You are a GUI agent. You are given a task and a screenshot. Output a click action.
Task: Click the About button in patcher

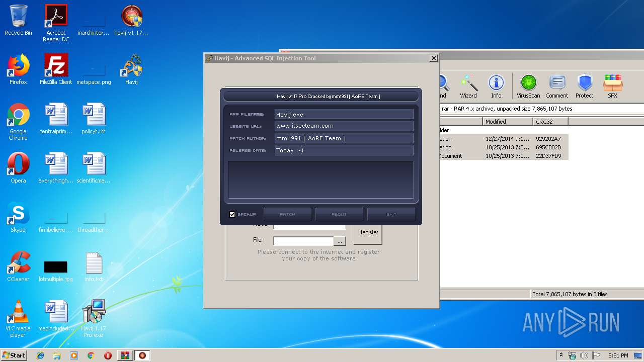coord(339,214)
